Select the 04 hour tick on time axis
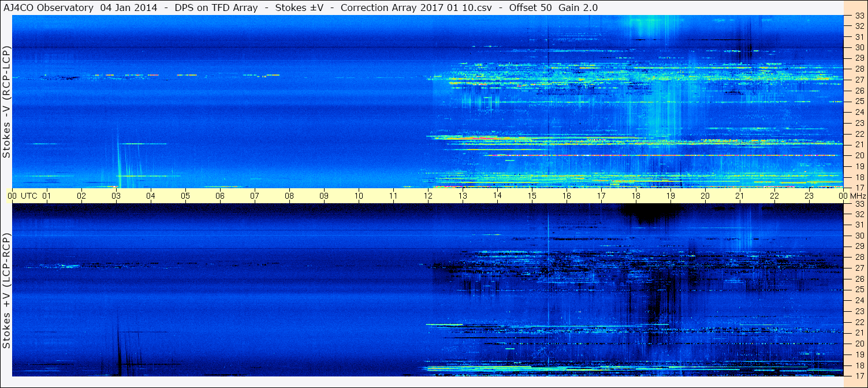The height and width of the screenshot is (388, 868). [151, 196]
